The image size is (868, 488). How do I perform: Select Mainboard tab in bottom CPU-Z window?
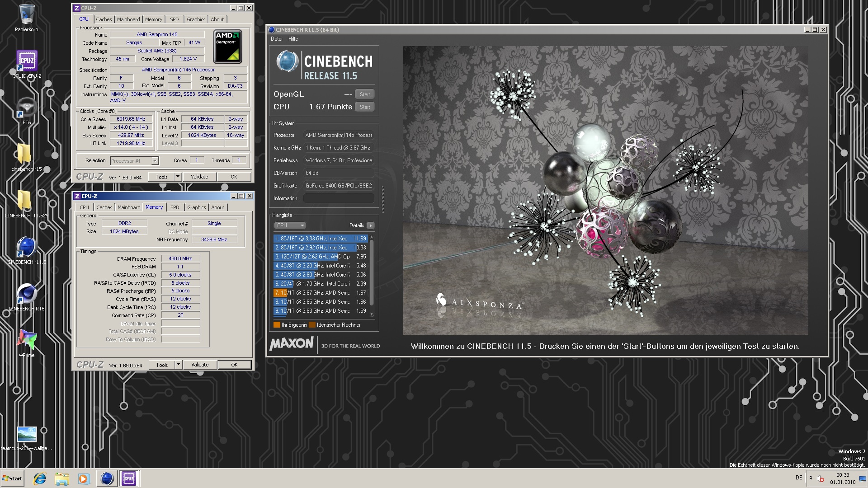point(129,207)
